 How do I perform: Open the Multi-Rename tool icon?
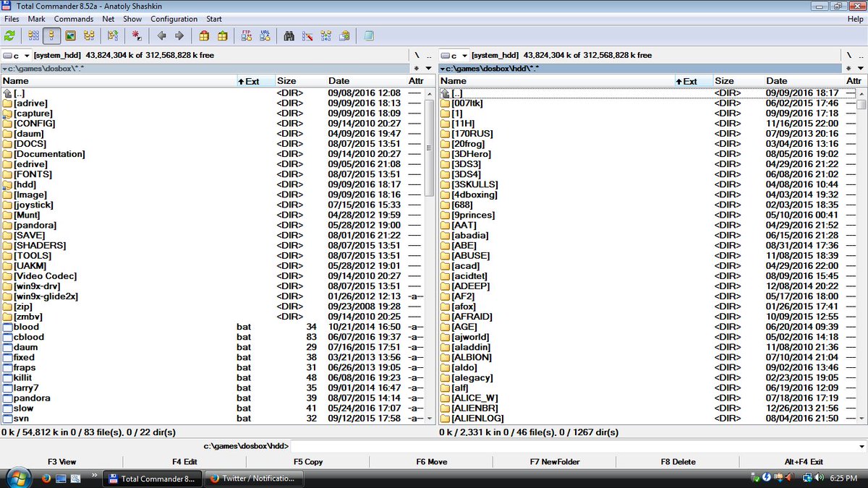(x=307, y=35)
